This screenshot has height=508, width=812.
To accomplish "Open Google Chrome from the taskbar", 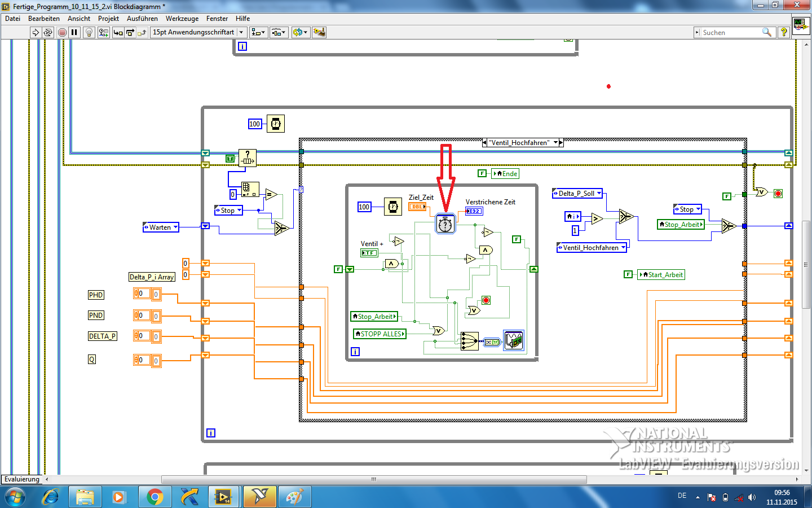I will pos(154,497).
